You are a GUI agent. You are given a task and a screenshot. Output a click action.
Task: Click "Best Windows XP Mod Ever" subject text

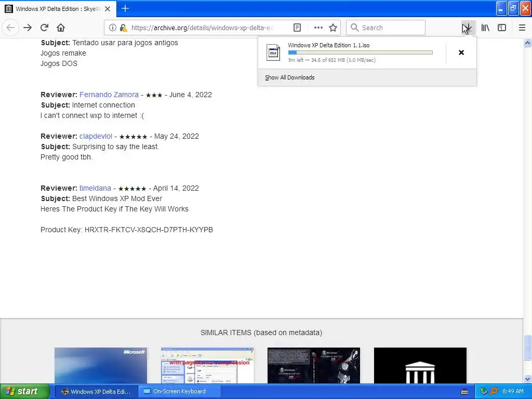[x=117, y=198]
